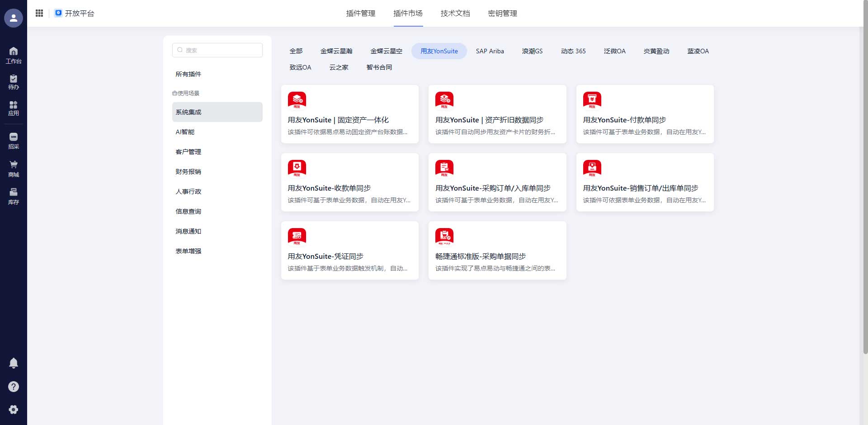Filter by 浪潮GS tag
This screenshot has height=425, width=868.
point(533,51)
